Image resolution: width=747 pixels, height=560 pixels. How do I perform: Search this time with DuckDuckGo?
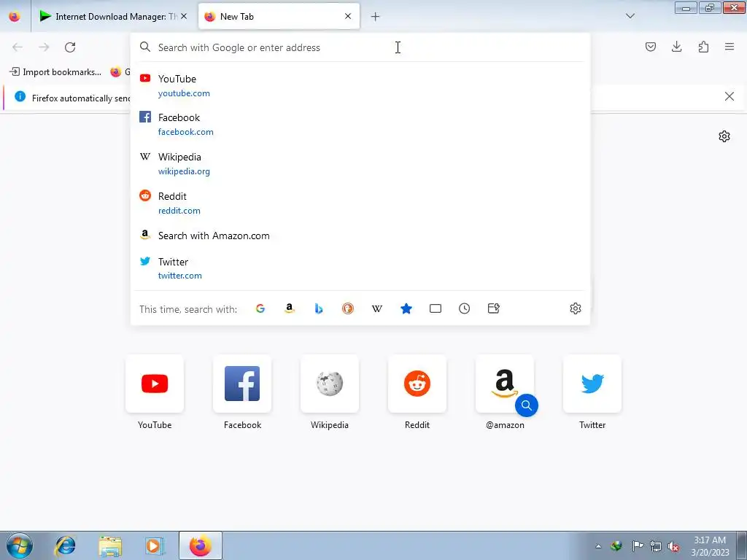tap(348, 308)
